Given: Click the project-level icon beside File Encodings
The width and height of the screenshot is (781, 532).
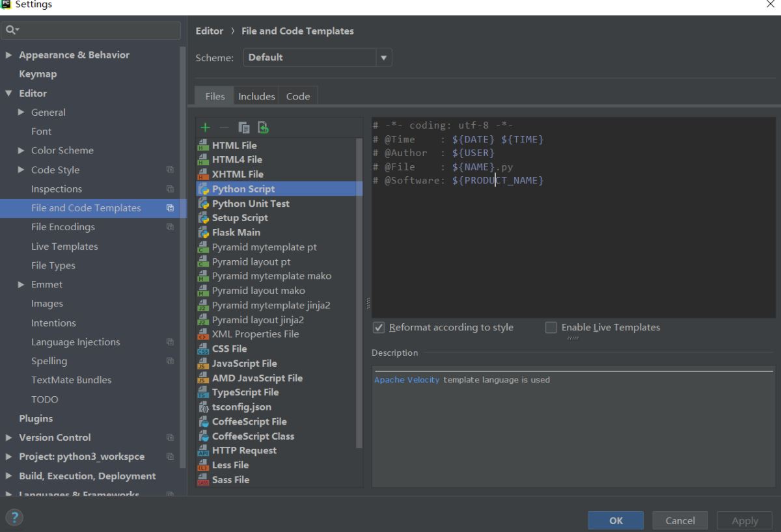Looking at the screenshot, I should pyautogui.click(x=171, y=227).
